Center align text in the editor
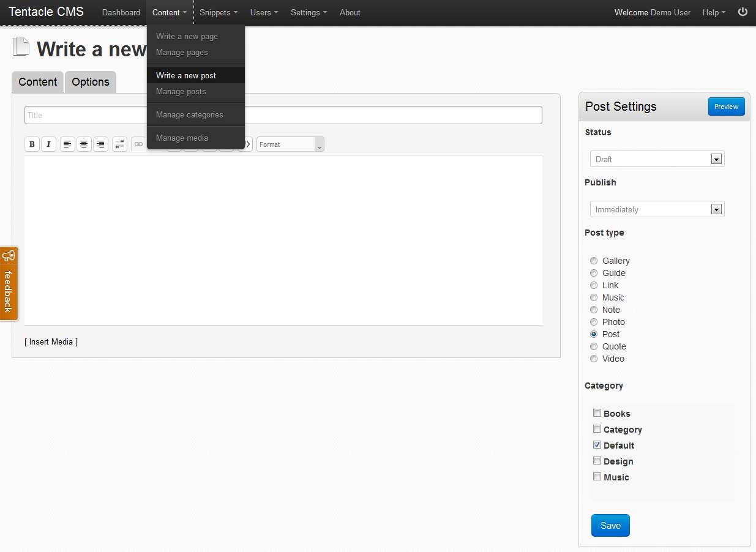The height and width of the screenshot is (552, 756). (x=84, y=144)
